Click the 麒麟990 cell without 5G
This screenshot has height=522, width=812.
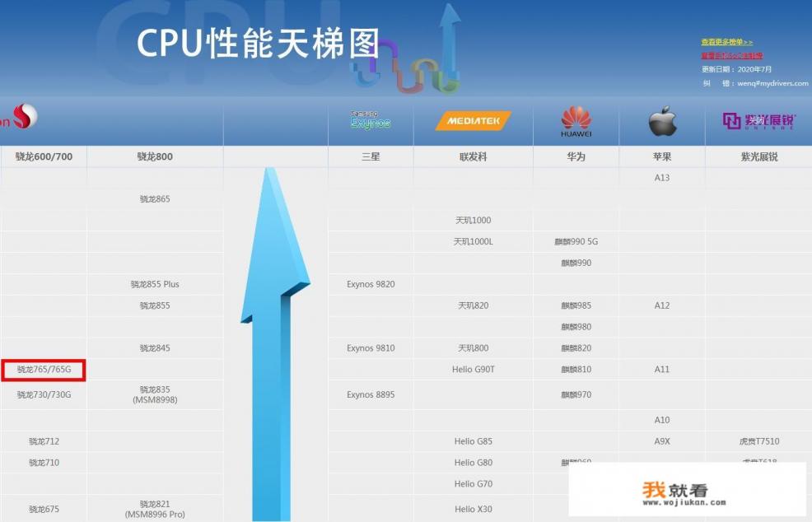(576, 263)
